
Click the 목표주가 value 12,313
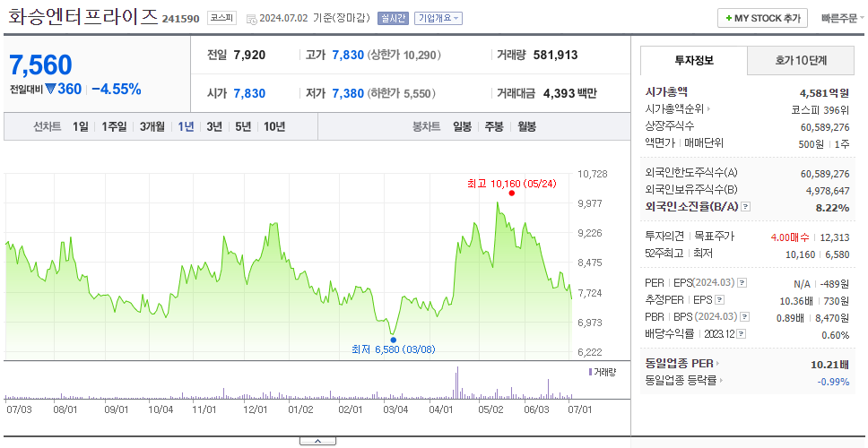(834, 237)
